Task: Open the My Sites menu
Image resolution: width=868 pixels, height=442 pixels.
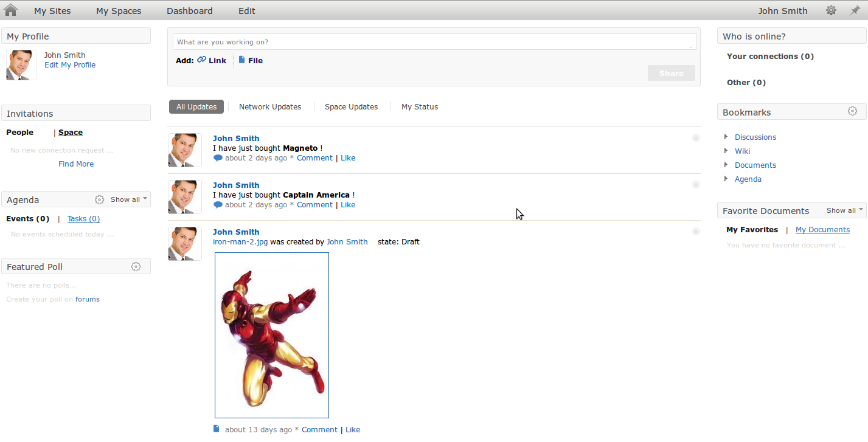Action: 52,11
